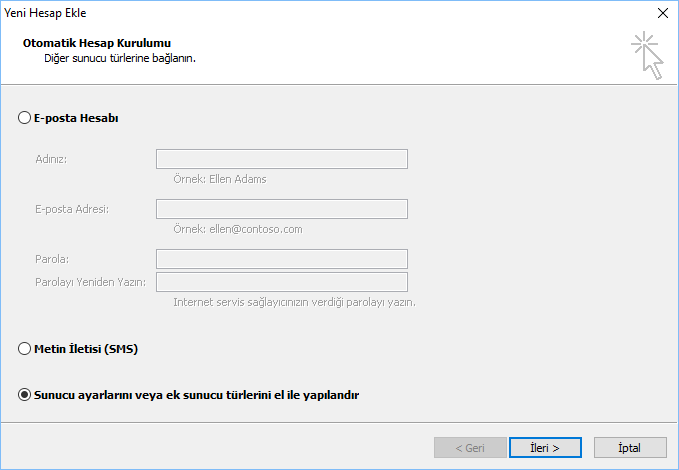Click the Örnek: ellen@contoso.com hint text
The height and width of the screenshot is (470, 679).
point(238,229)
